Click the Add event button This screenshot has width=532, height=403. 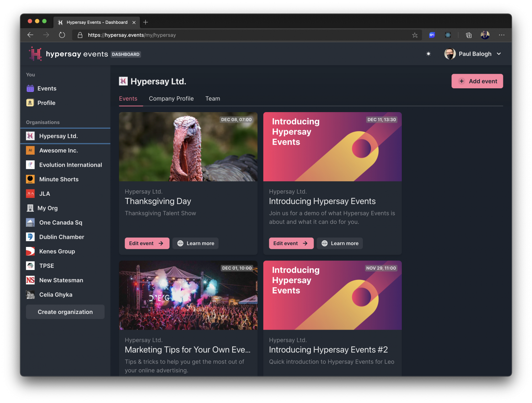click(x=477, y=81)
